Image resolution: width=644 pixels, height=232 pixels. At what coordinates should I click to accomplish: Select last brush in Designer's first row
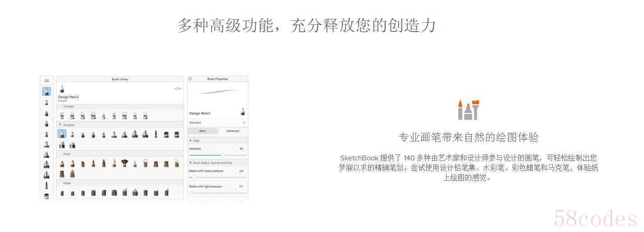tap(177, 134)
